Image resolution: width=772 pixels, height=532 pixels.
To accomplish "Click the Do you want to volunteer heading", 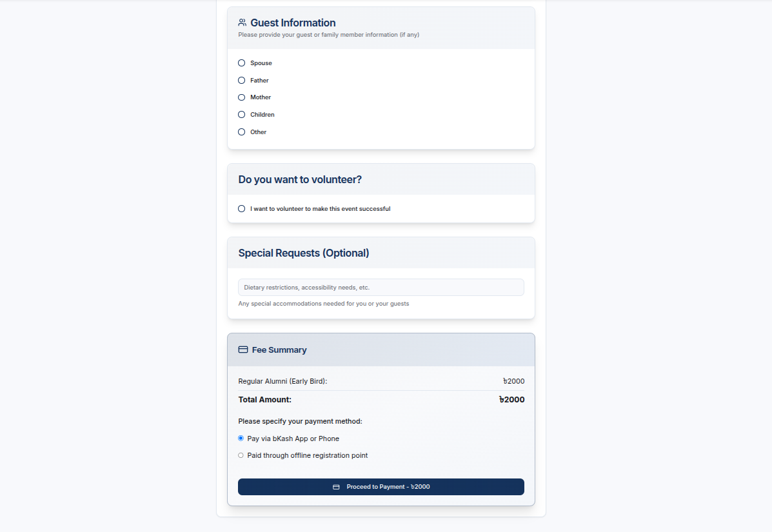I will tap(300, 180).
